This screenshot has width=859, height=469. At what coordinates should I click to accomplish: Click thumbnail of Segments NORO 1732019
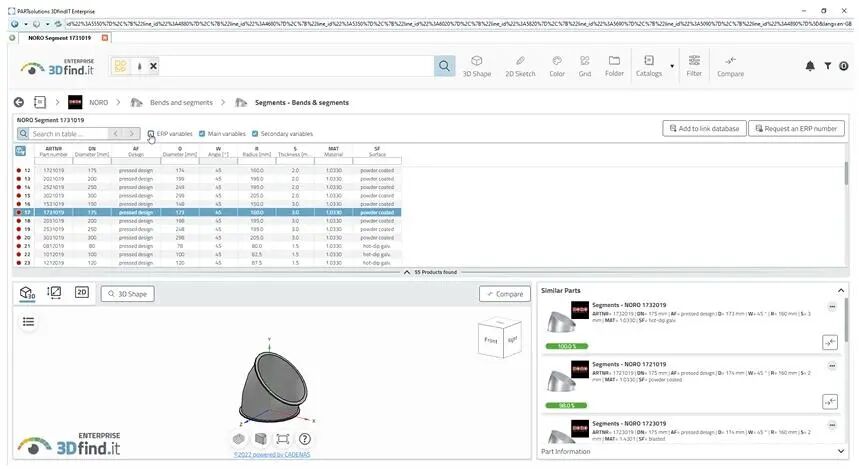pos(561,322)
